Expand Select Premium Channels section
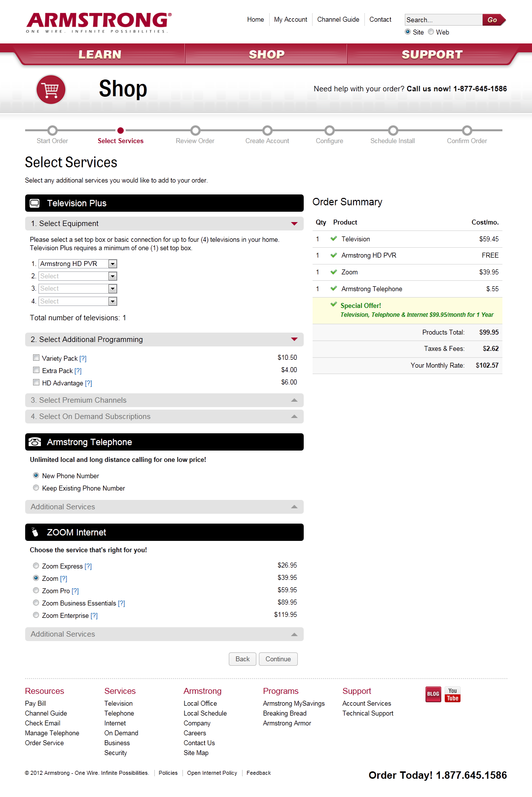 click(164, 400)
